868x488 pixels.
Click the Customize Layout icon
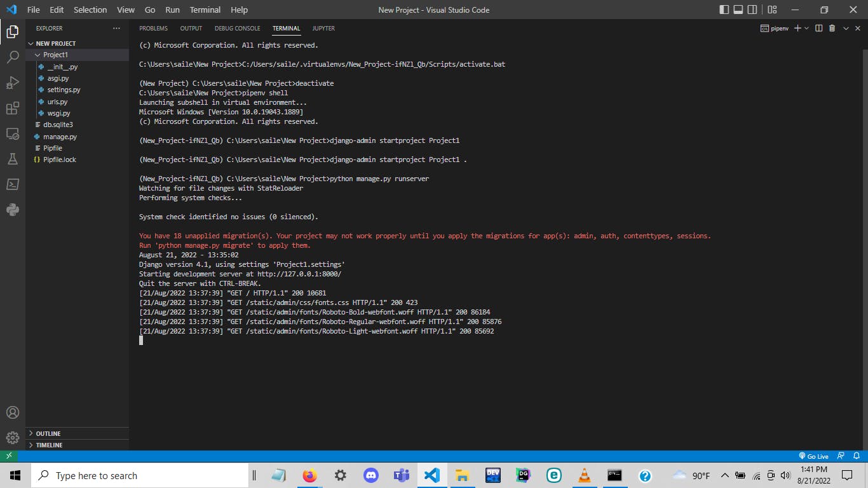[772, 10]
